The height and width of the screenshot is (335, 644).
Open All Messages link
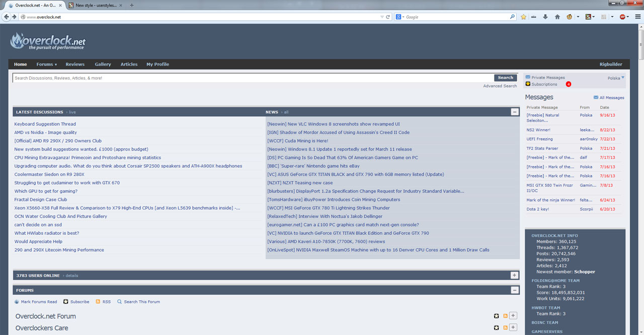pos(612,98)
